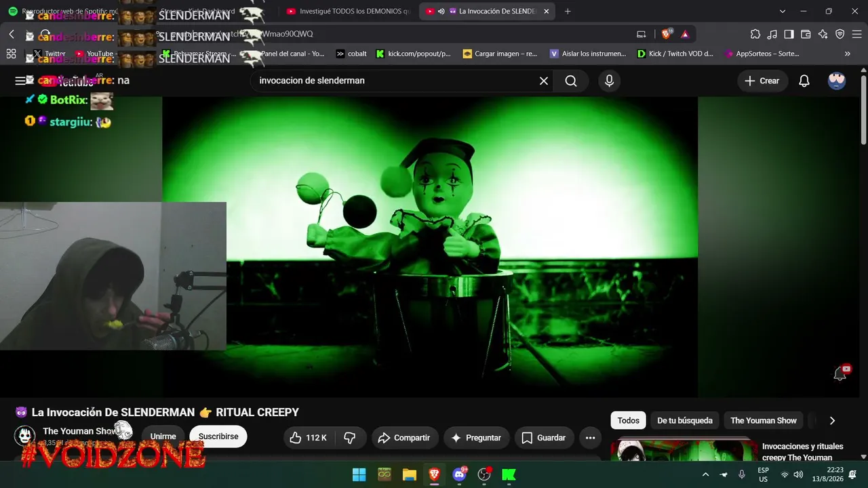Image resolution: width=868 pixels, height=488 pixels.
Task: Dislike the Slenderman video
Action: click(x=350, y=438)
